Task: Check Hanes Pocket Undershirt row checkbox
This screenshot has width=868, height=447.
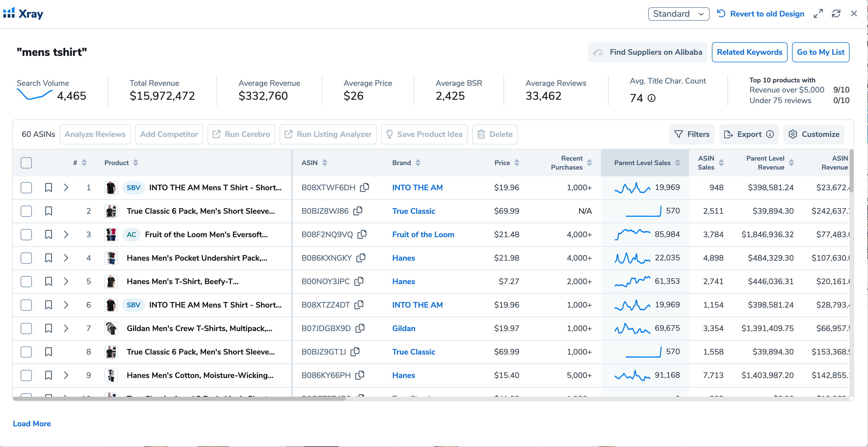Action: pos(26,258)
